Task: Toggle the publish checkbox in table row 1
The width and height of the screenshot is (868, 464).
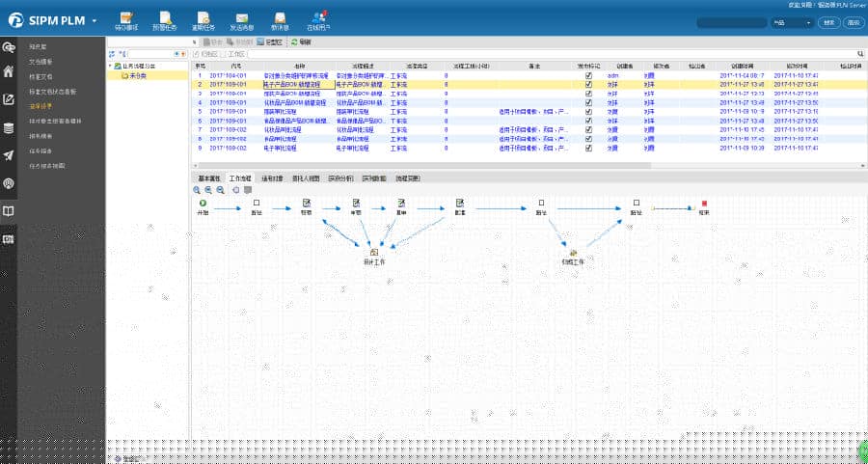Action: click(x=589, y=75)
